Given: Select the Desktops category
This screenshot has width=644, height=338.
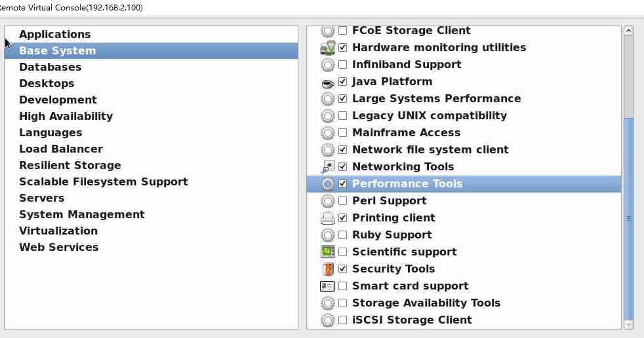Looking at the screenshot, I should [x=47, y=83].
